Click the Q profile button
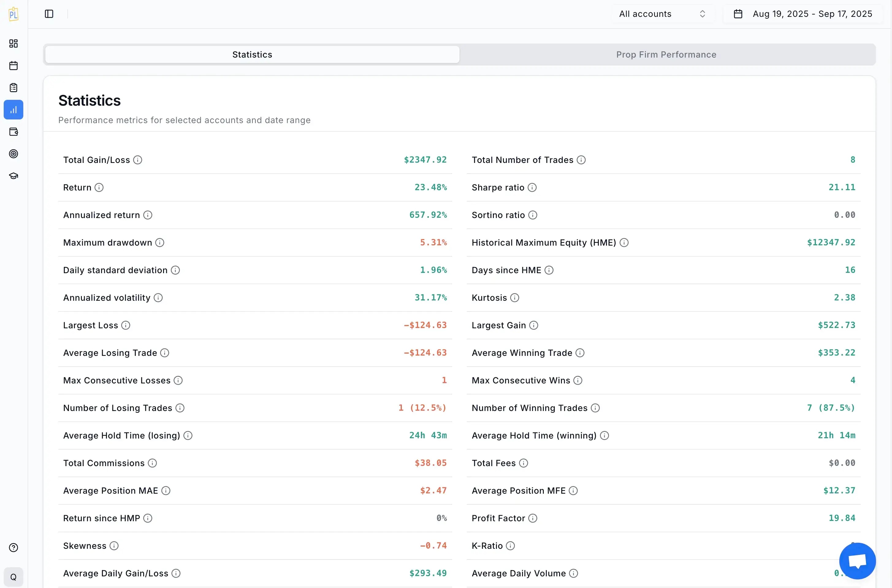 13,576
